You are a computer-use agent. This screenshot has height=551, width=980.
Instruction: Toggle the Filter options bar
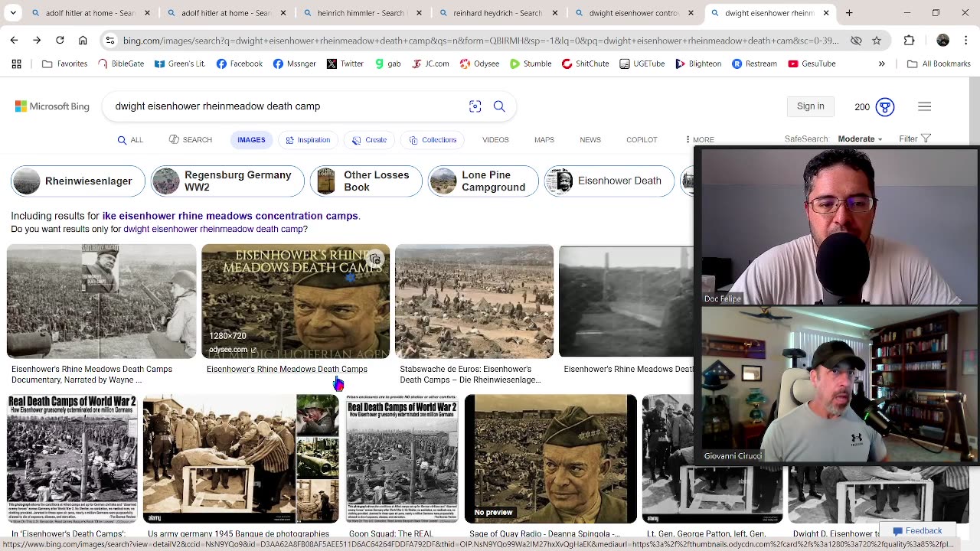(x=915, y=139)
